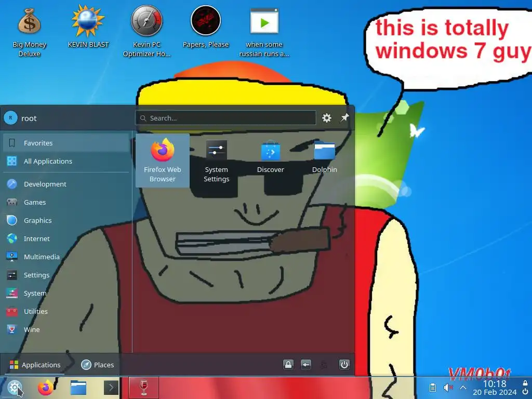
Task: Click the root user avatar
Action: (x=10, y=118)
